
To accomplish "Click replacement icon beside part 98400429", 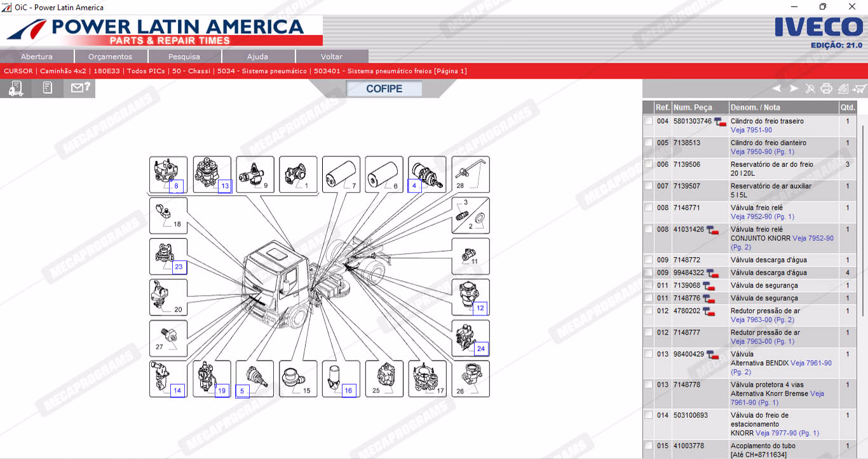I will [x=712, y=354].
